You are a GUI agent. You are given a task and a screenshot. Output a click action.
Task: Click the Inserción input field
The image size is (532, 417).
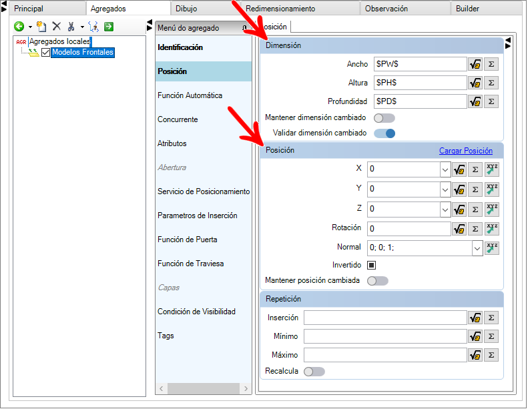tap(384, 318)
